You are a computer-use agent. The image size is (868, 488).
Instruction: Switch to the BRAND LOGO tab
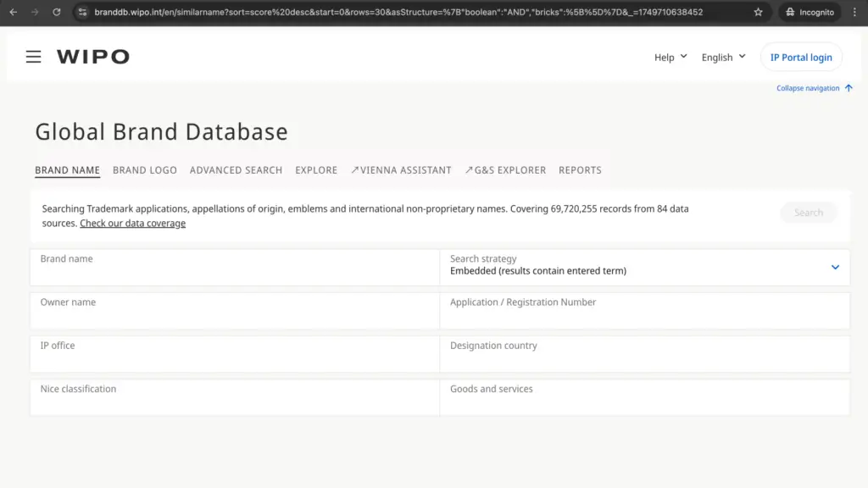(x=145, y=170)
